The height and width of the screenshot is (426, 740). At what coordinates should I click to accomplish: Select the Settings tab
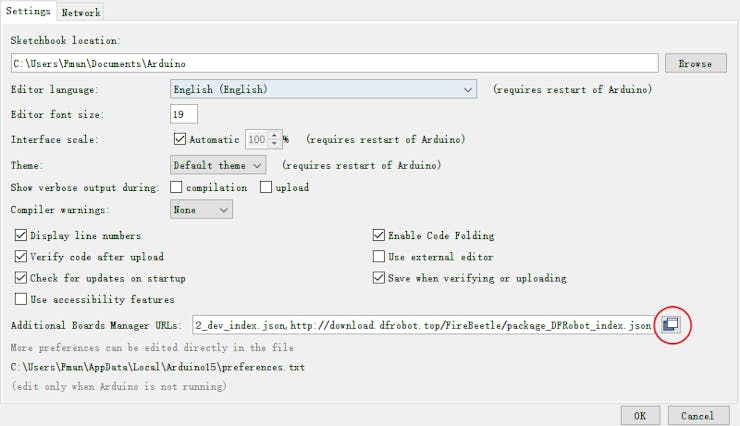coord(28,11)
